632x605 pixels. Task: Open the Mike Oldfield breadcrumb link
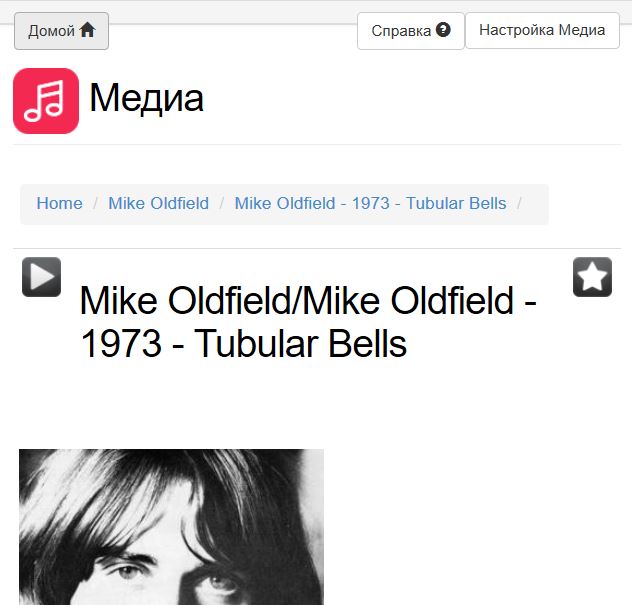[x=158, y=204]
